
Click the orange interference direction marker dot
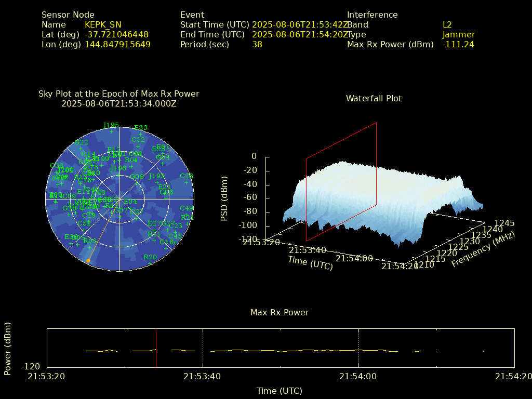[x=88, y=261]
